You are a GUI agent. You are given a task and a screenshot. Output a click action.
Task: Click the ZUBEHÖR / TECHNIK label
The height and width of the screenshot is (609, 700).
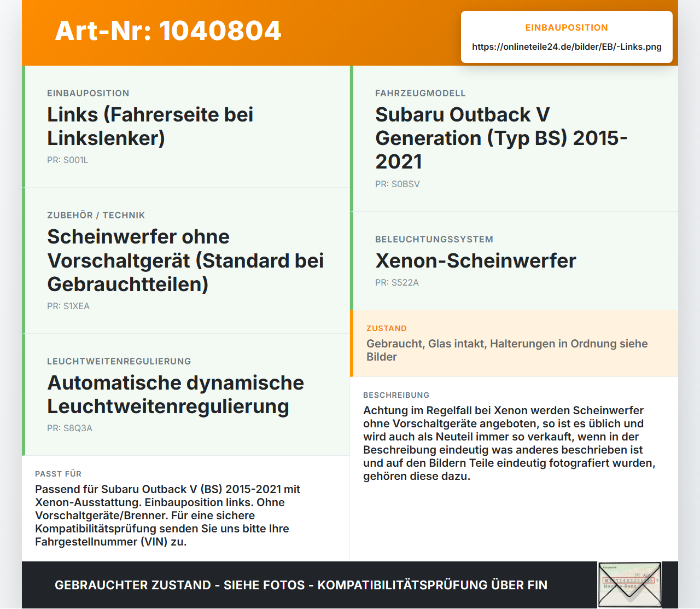pos(96,215)
